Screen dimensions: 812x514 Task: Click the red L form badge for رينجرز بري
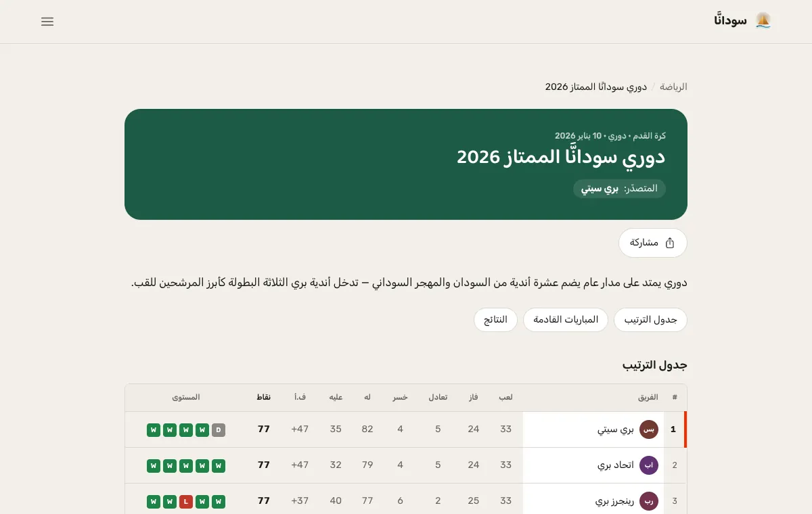click(x=186, y=502)
